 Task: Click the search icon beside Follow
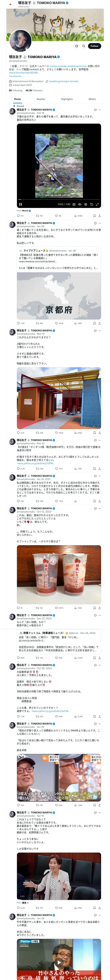click(84, 46)
